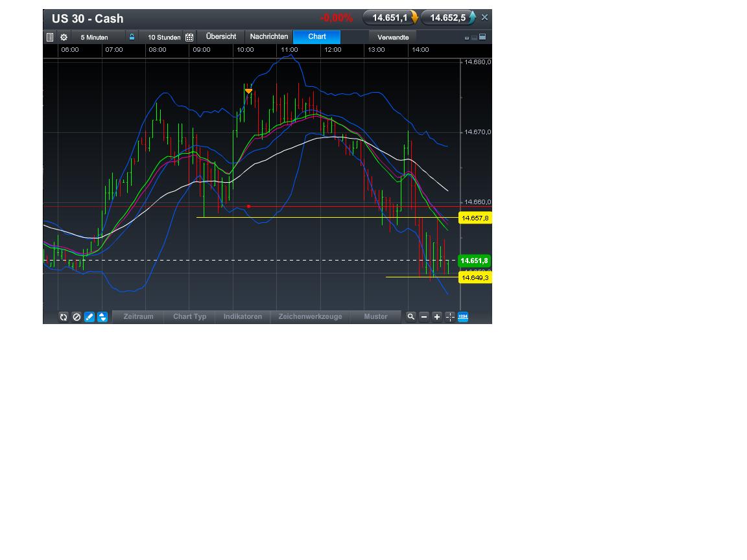Click the 10:00 time label
This screenshot has height=560, width=747.
coord(245,49)
